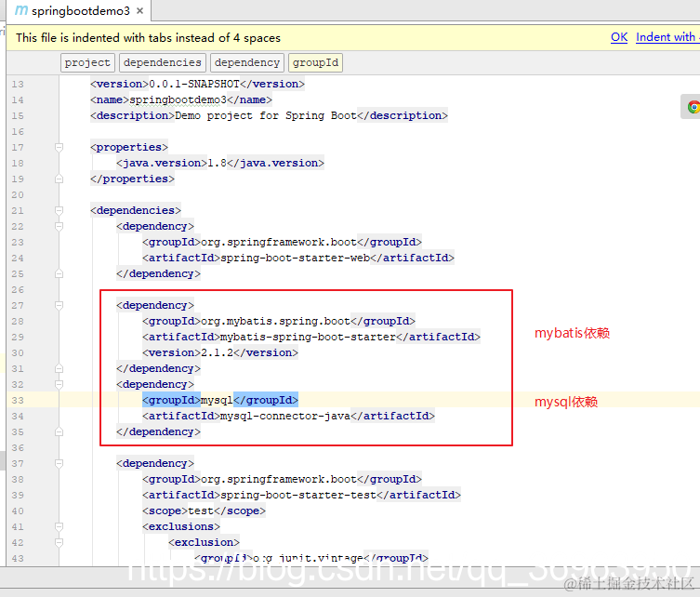Click artifactId spring-boot-starter-web
The image size is (700, 597).
pyautogui.click(x=295, y=258)
